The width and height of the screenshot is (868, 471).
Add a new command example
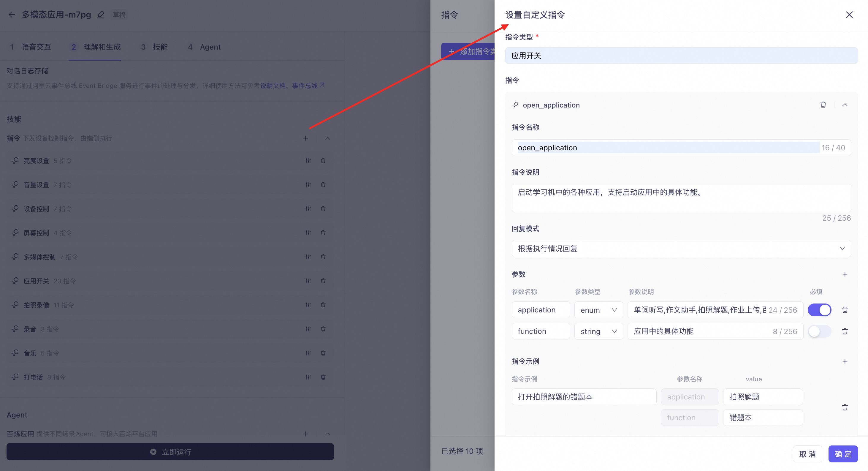(845, 361)
